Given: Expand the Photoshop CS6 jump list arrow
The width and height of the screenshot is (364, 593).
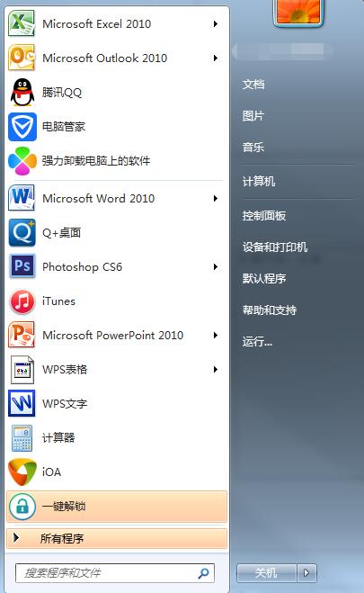Looking at the screenshot, I should [x=216, y=266].
